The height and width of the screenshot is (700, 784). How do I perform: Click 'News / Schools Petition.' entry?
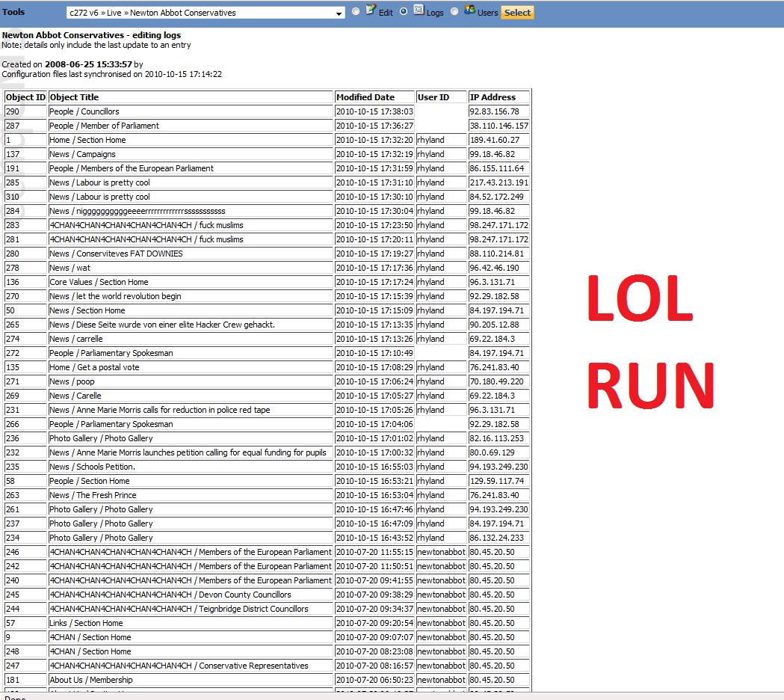[92, 467]
